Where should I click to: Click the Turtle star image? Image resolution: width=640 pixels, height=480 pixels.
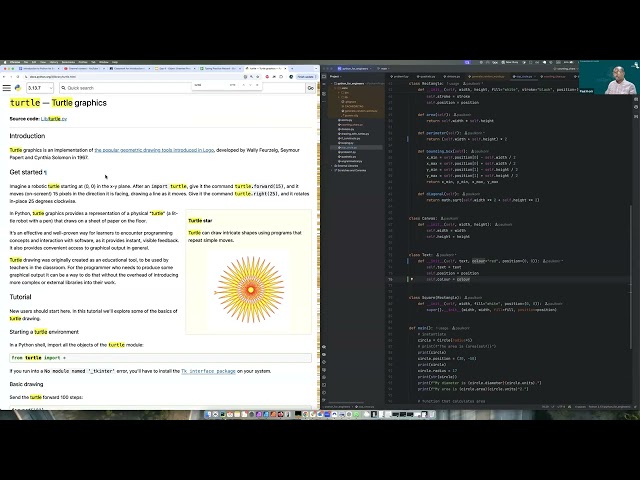249,289
